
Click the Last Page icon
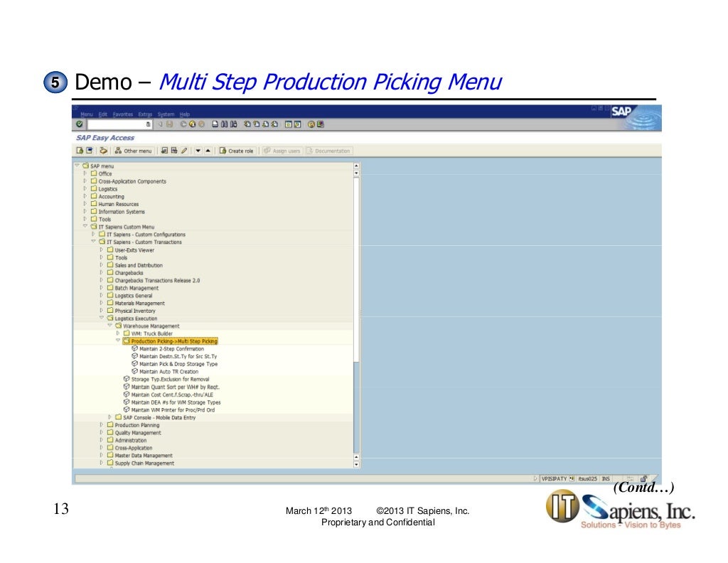coord(274,124)
